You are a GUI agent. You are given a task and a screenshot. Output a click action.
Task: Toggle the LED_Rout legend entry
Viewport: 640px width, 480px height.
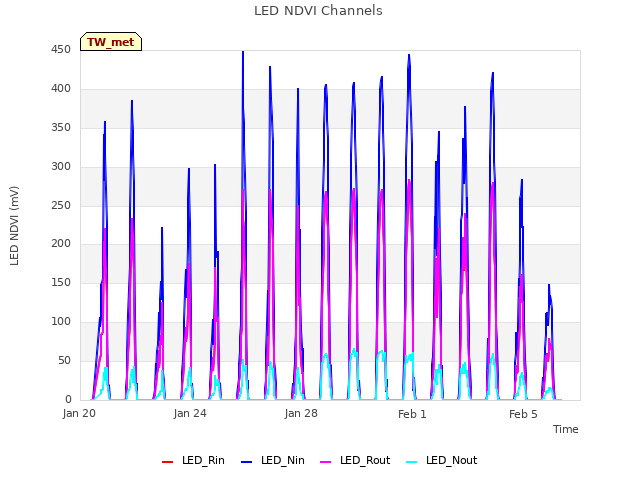pyautogui.click(x=355, y=461)
